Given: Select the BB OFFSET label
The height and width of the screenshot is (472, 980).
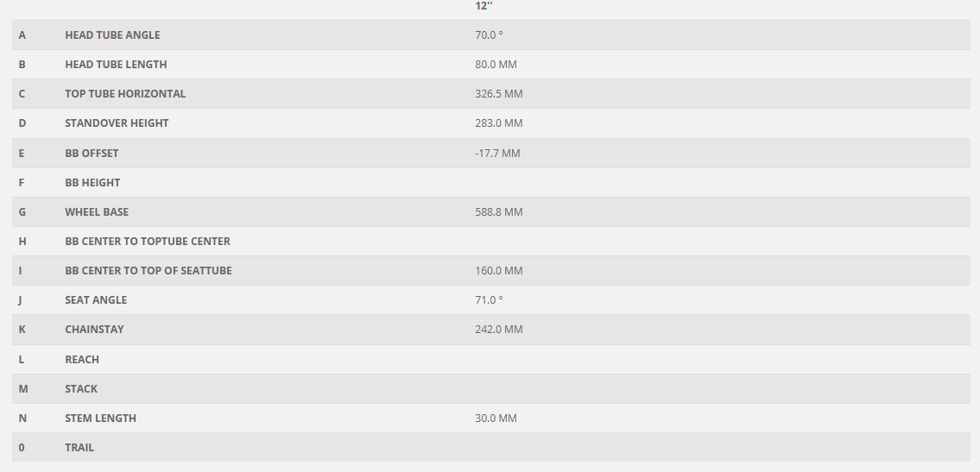Looking at the screenshot, I should click(x=92, y=154).
